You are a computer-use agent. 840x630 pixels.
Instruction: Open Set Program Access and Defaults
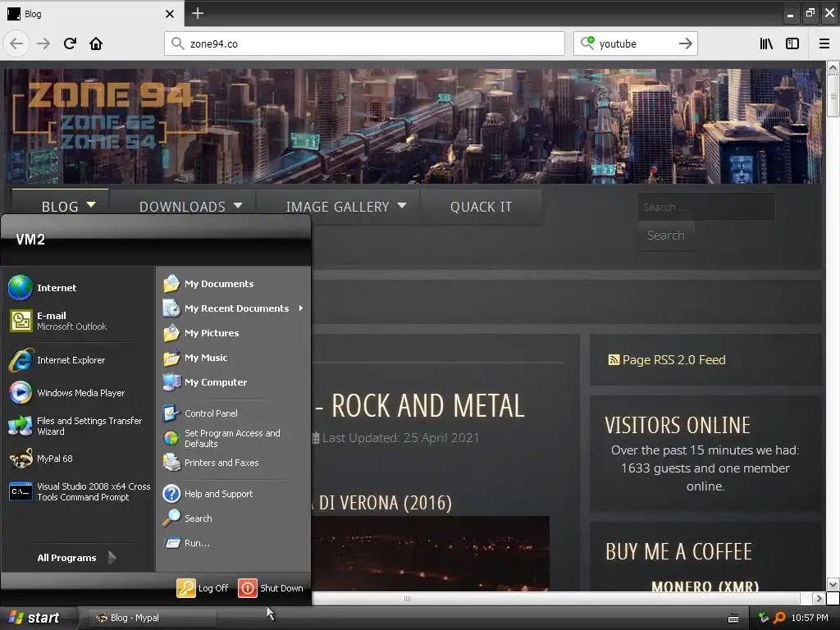[x=234, y=438]
